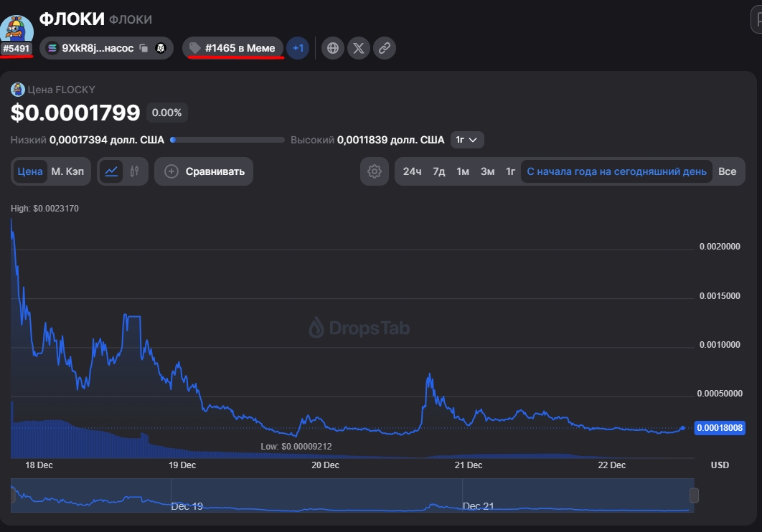Click the Dec 19 marker in navigator
This screenshot has height=532, width=762.
187,506
